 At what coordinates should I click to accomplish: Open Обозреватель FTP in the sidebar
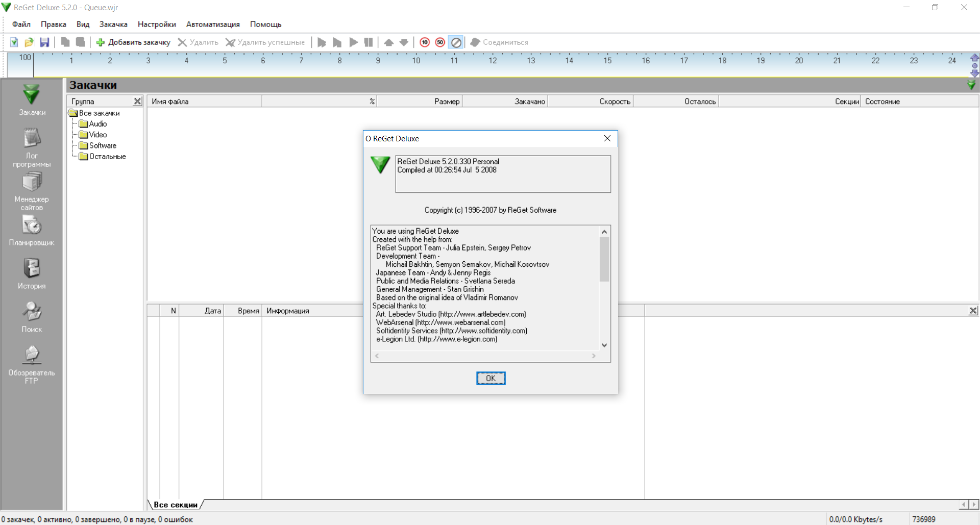(x=32, y=364)
